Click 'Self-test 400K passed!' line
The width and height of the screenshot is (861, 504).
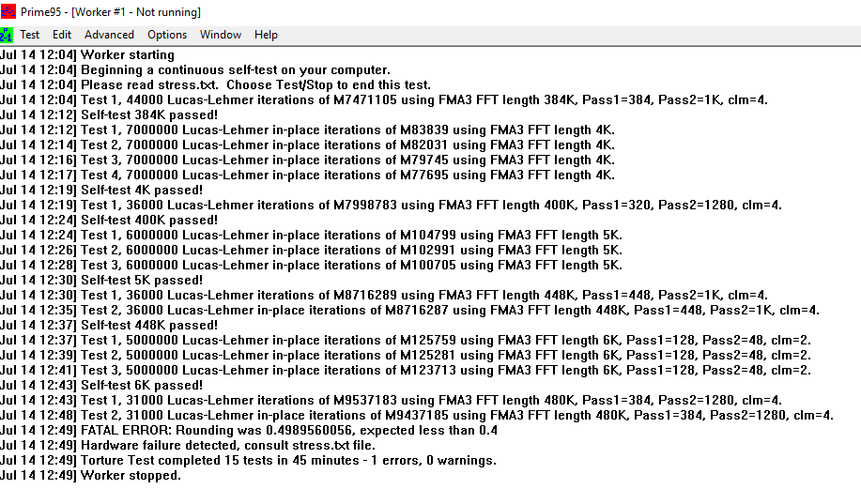click(x=109, y=221)
